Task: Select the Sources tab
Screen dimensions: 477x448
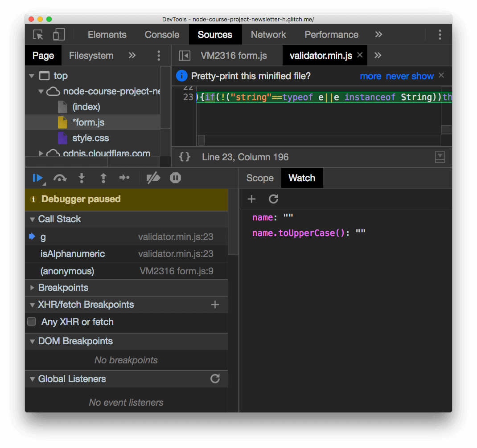Action: (x=215, y=35)
